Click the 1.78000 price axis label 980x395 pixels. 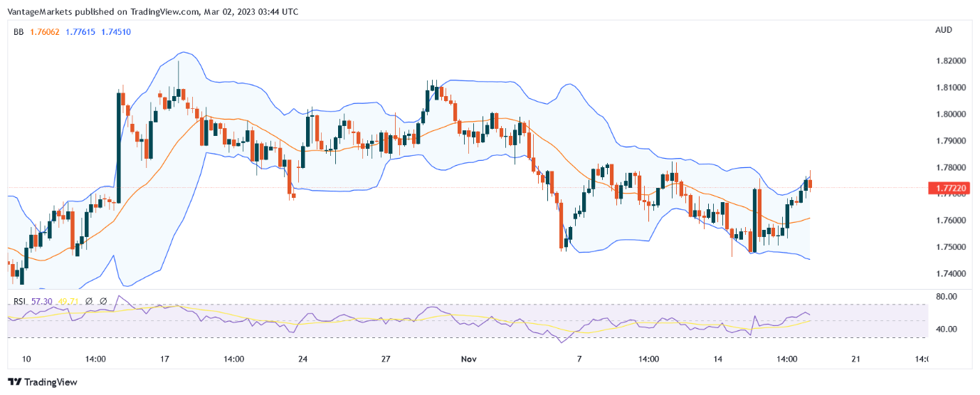point(951,167)
